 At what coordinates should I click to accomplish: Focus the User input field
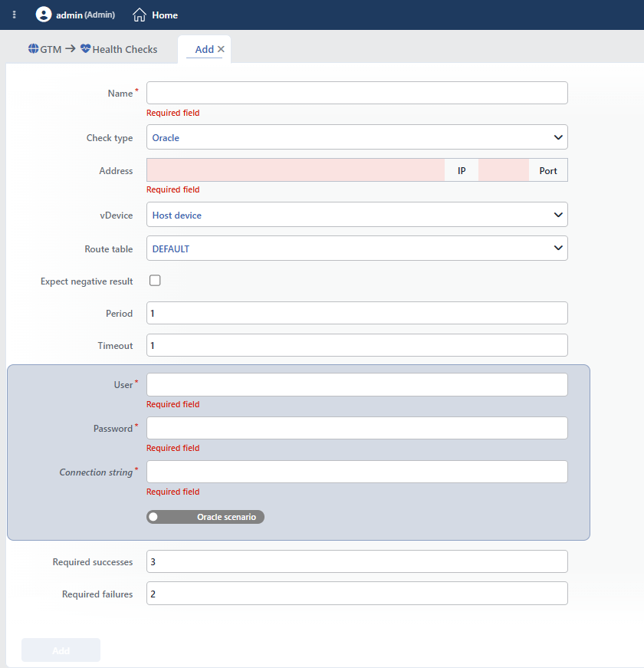357,385
